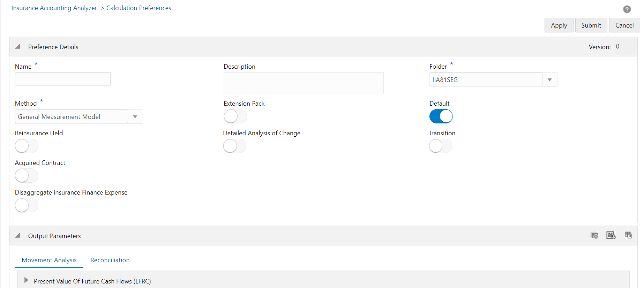The height and width of the screenshot is (288, 644).
Task: Enable Detailed Analysis of Change switch
Action: (x=235, y=146)
